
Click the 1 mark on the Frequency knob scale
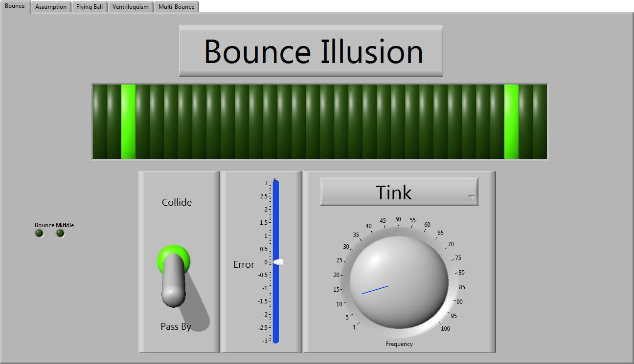point(355,327)
